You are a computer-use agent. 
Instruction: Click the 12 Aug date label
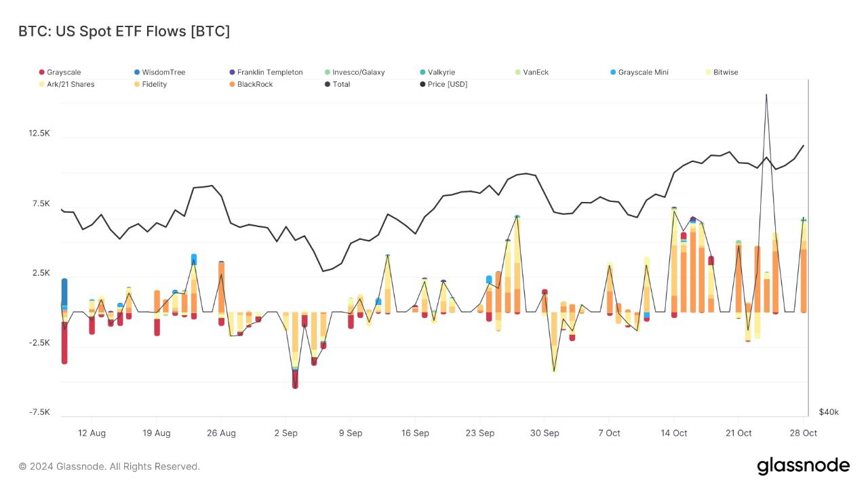click(x=92, y=433)
